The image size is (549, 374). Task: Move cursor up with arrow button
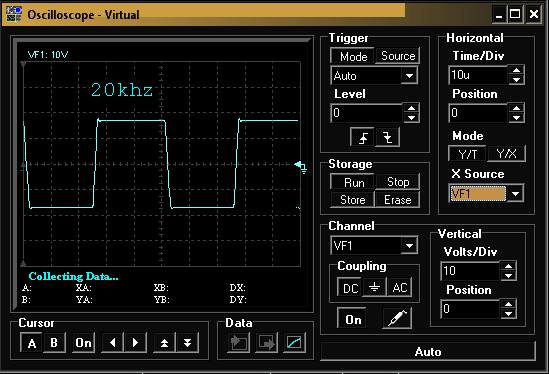[x=165, y=342]
